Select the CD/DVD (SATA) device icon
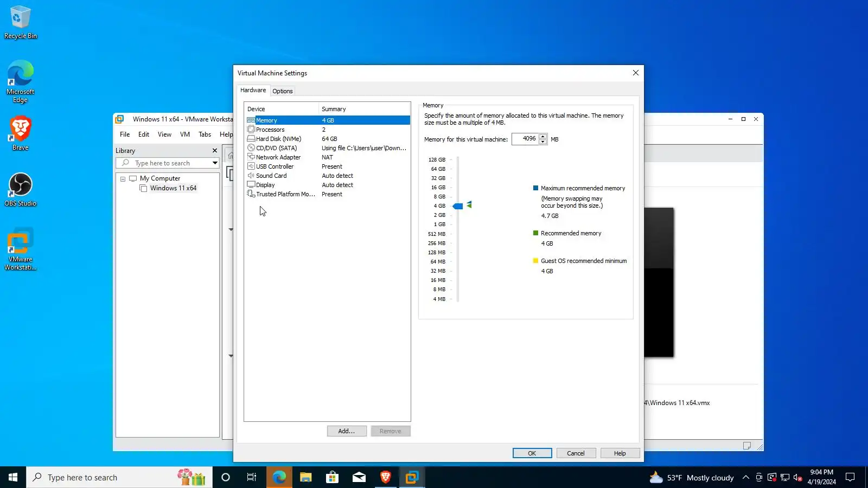Viewport: 868px width, 488px height. coord(251,148)
